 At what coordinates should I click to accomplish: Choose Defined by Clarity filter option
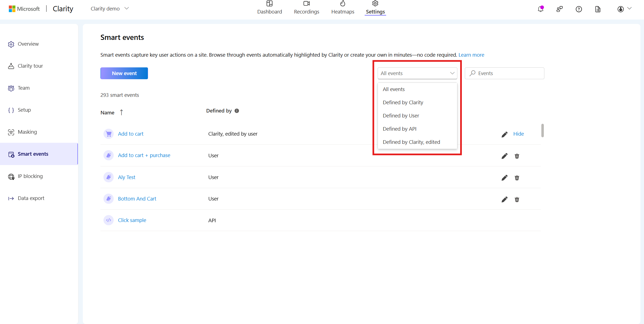[417, 103]
